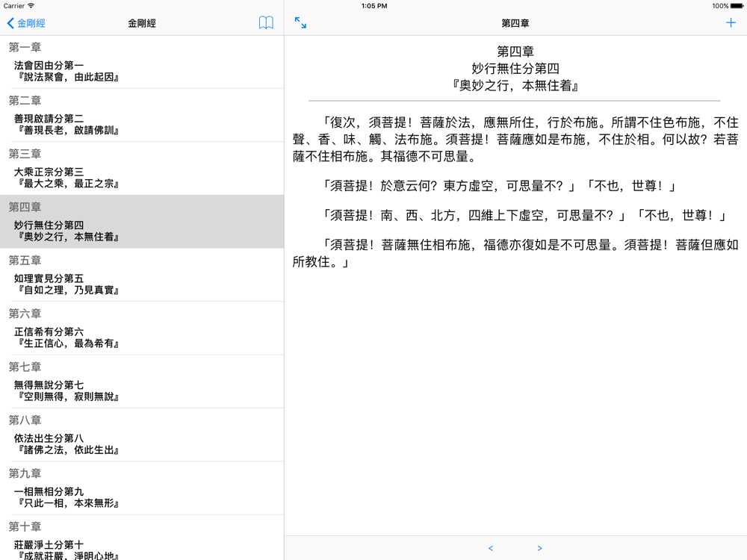Go back to 金剛經 list
The width and height of the screenshot is (747, 560).
(26, 23)
